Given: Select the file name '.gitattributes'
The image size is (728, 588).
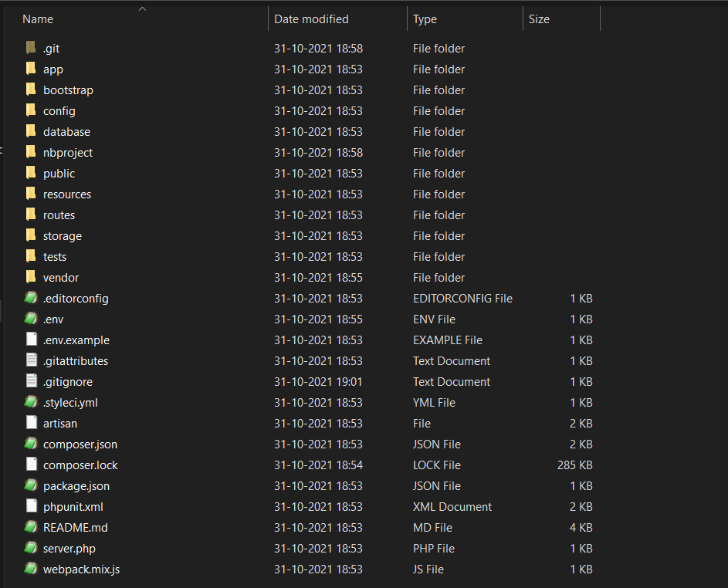Looking at the screenshot, I should [75, 361].
